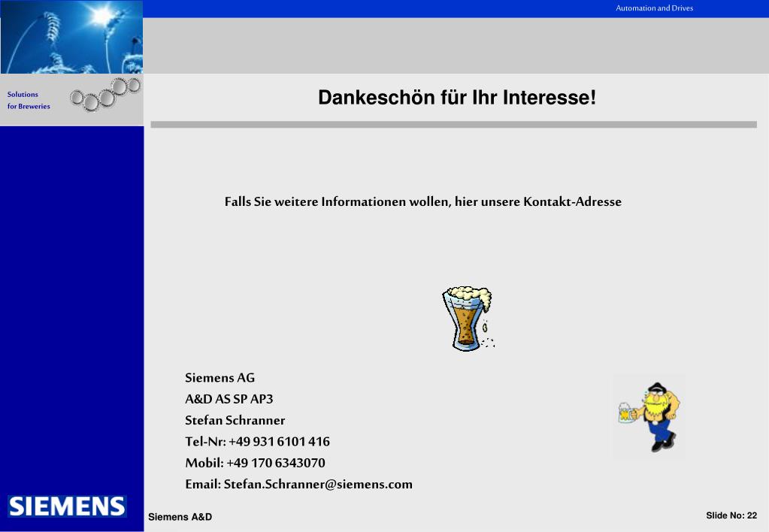The image size is (769, 532).
Task: Click the 'Falls Sie weitere Informationen wollen' line
Action: 422,201
